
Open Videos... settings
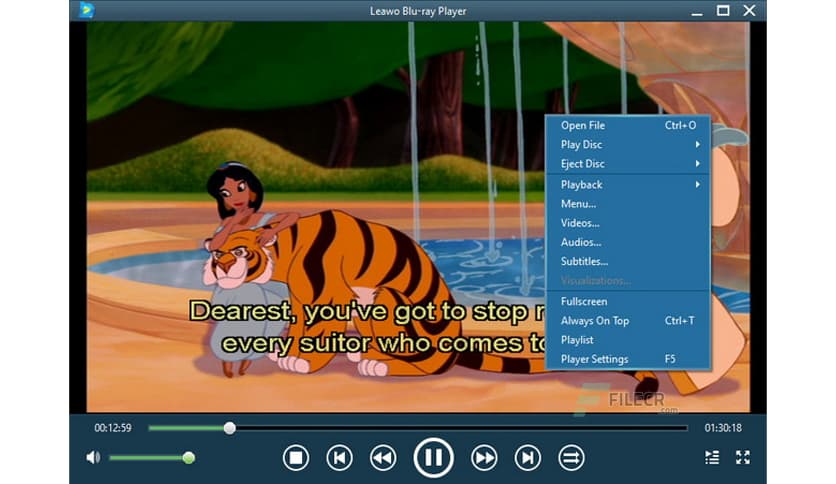[x=628, y=223]
